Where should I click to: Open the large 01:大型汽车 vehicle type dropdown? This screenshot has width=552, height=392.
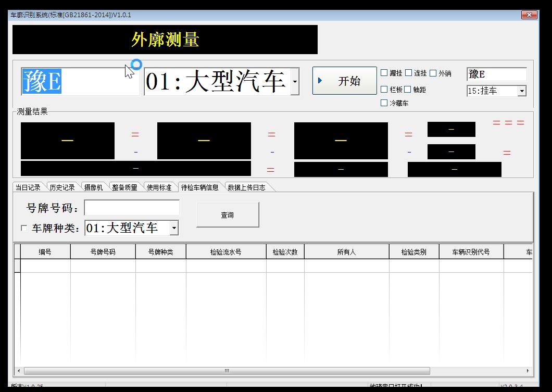pyautogui.click(x=295, y=82)
